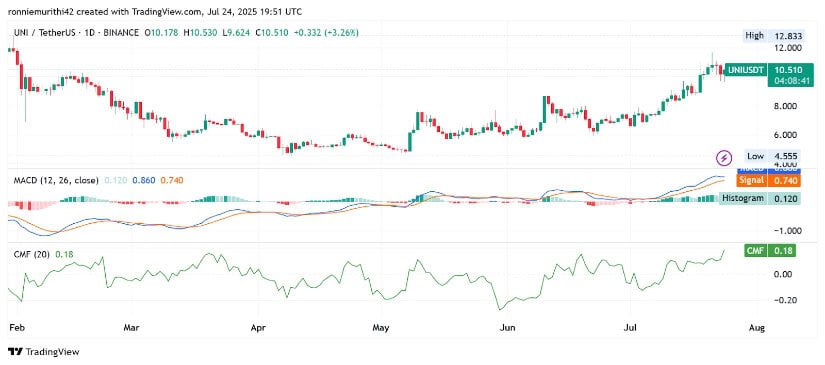
Task: Click the Low 4.555 label
Action: pyautogui.click(x=771, y=156)
